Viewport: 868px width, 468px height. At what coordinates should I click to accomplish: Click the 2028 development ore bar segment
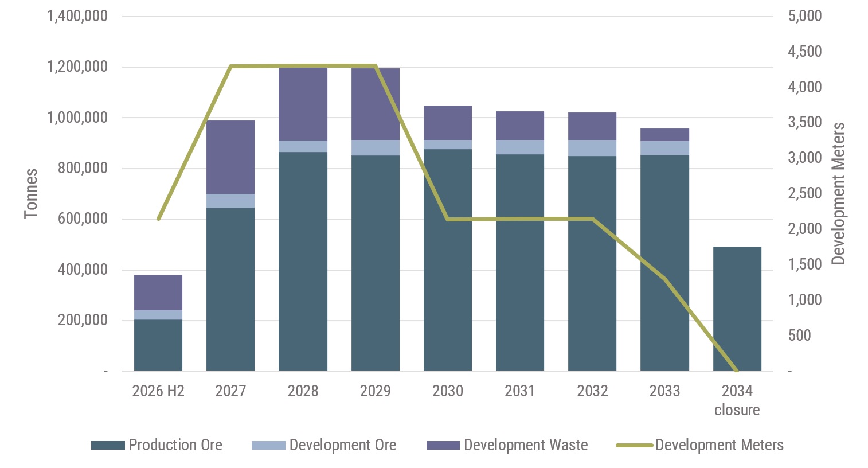pyautogui.click(x=303, y=146)
